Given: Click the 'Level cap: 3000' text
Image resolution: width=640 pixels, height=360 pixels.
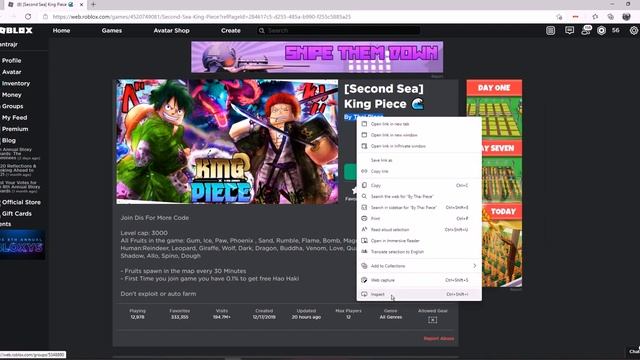Looking at the screenshot, I should pos(144,233).
